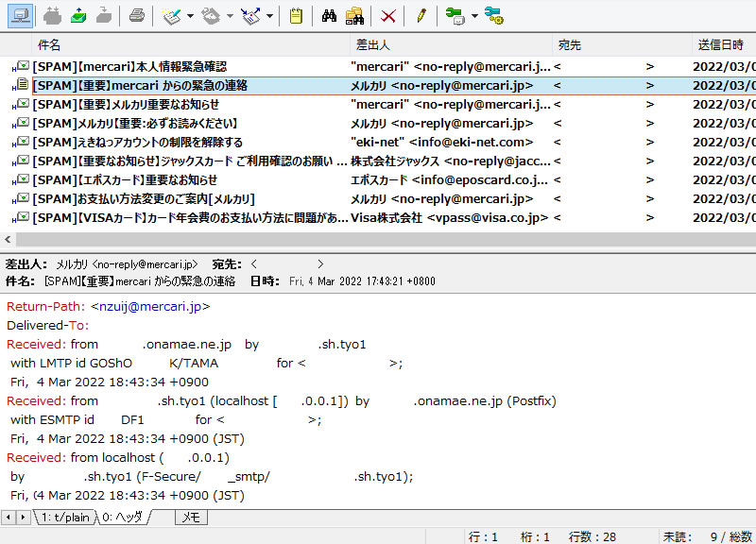This screenshot has height=544, width=756.
Task: Open the nzuij@mercari.jp Return-Path link
Action: (150, 306)
